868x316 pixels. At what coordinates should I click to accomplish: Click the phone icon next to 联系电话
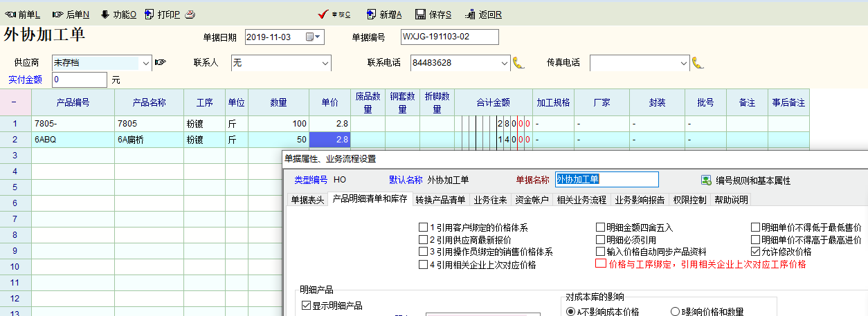(x=518, y=63)
